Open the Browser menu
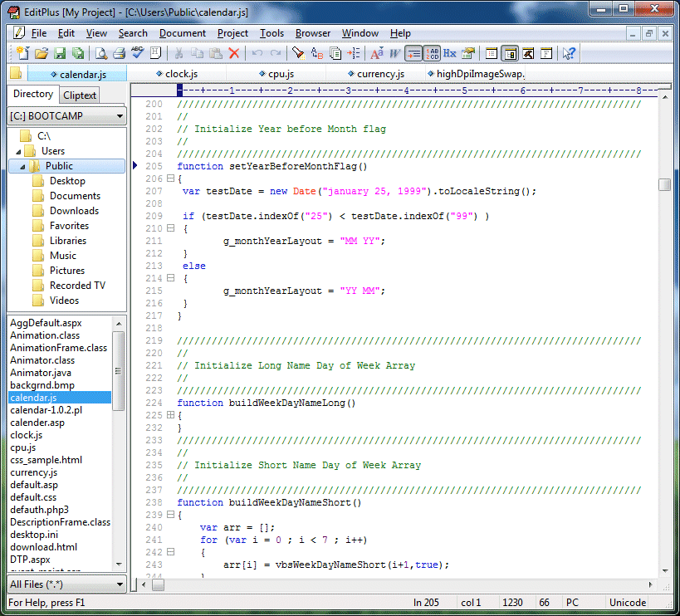This screenshot has width=680, height=616. click(x=313, y=33)
